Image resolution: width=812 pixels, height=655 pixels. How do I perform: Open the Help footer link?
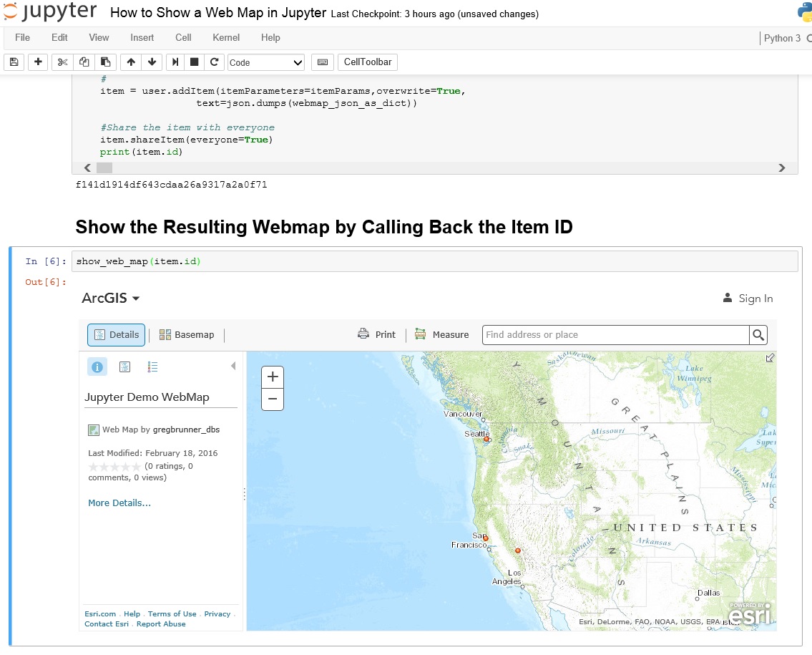pos(132,613)
